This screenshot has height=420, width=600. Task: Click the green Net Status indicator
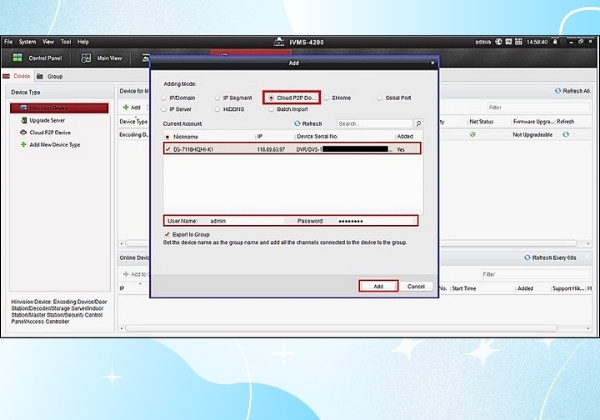point(473,135)
